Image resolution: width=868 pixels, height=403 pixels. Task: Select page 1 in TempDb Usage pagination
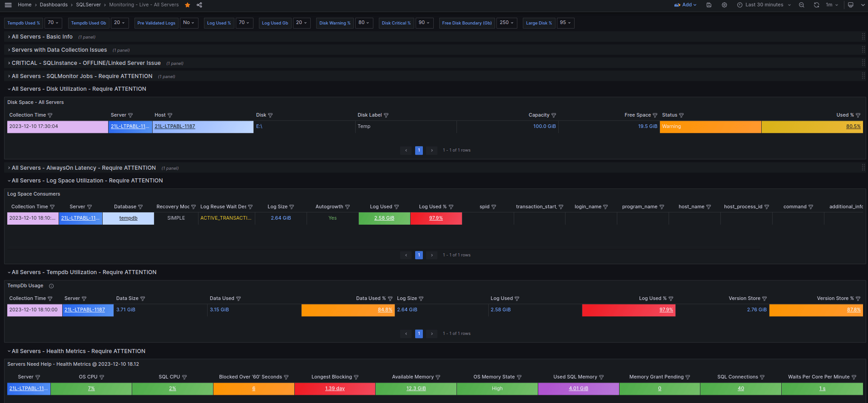419,334
